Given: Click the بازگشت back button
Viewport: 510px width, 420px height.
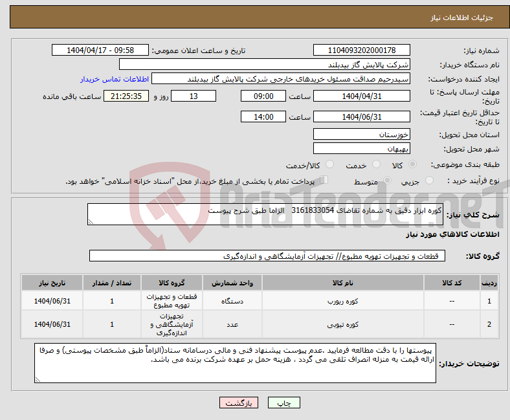Looking at the screenshot, I should click(x=239, y=403).
